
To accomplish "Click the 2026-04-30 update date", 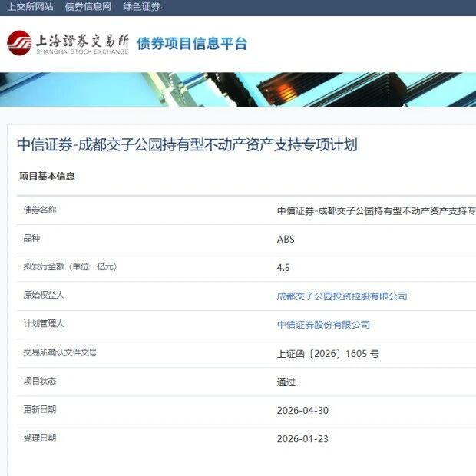I will point(302,411).
